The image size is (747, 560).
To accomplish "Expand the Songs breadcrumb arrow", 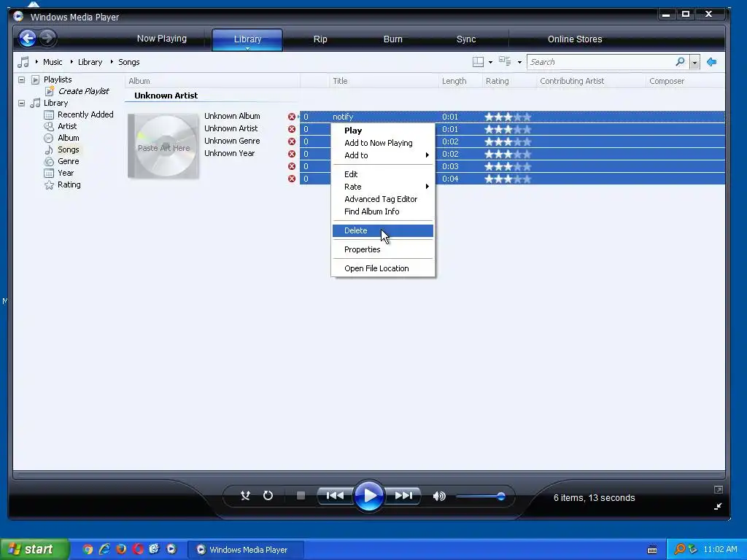I will tap(112, 62).
